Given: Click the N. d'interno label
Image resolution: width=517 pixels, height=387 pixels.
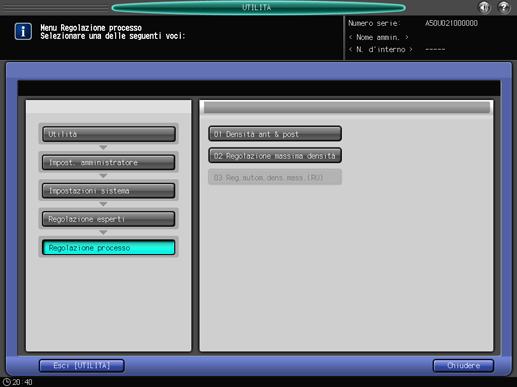Looking at the screenshot, I should pos(381,49).
